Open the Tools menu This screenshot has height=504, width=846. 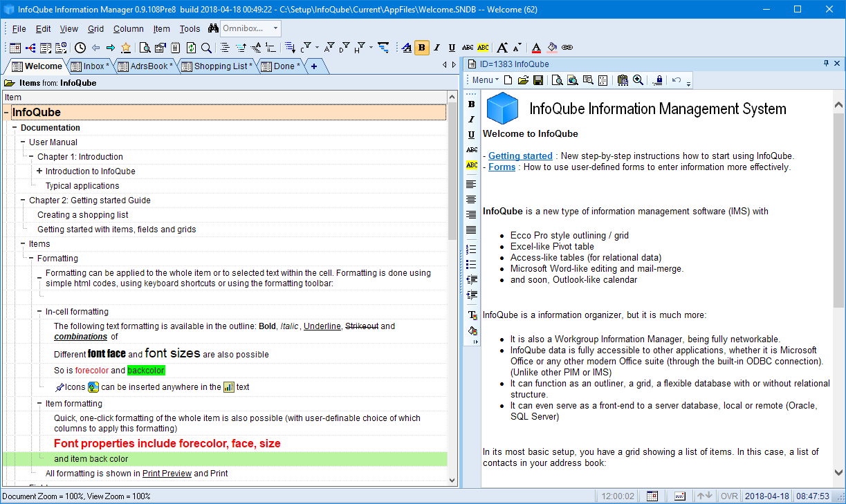click(190, 28)
